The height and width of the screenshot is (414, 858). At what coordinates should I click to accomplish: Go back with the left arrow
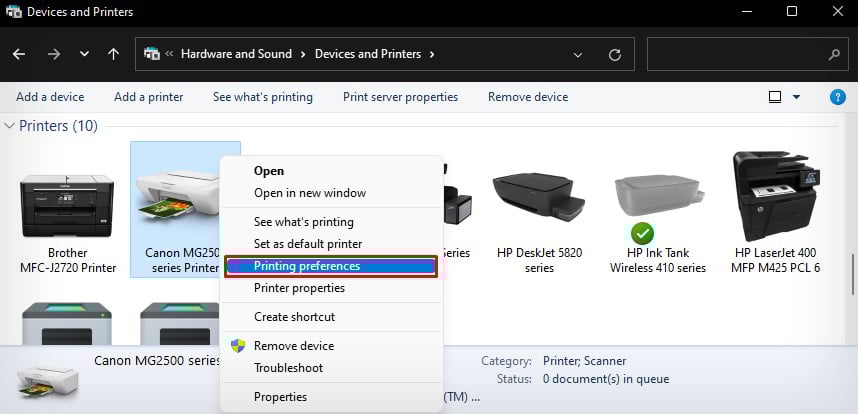(19, 54)
